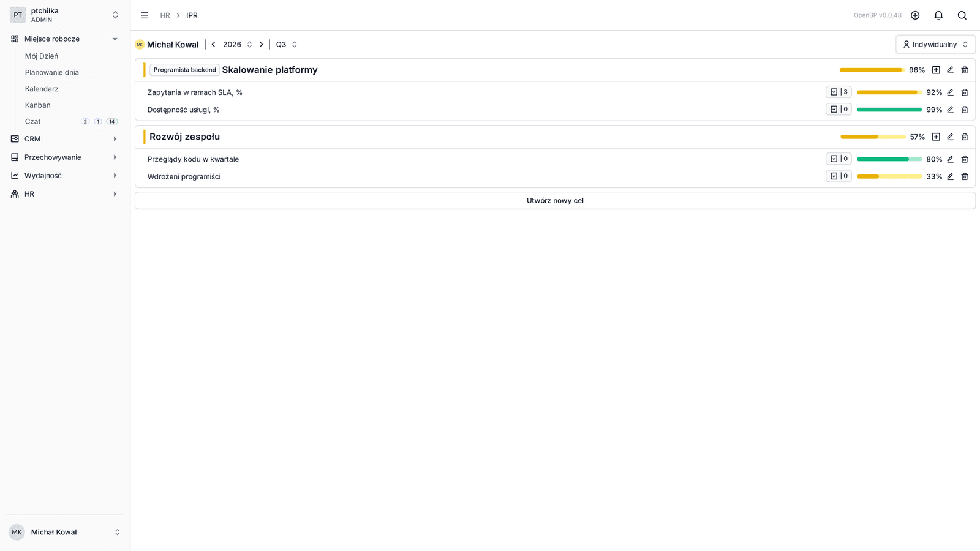The width and height of the screenshot is (980, 551).
Task: Expand the CRM sidebar section
Action: 64,139
